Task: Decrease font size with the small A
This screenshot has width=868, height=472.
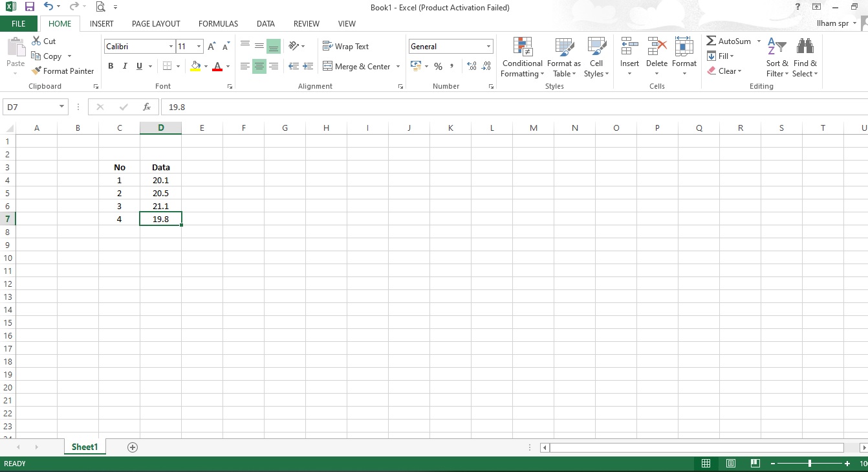Action: pos(226,47)
